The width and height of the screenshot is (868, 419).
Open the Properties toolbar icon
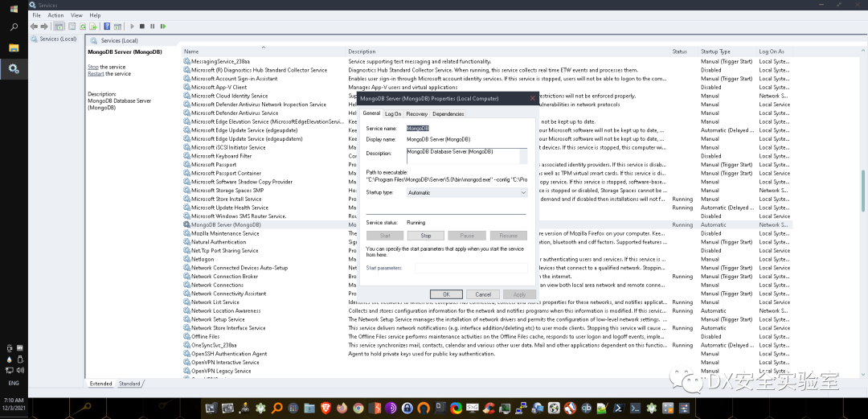[72, 26]
